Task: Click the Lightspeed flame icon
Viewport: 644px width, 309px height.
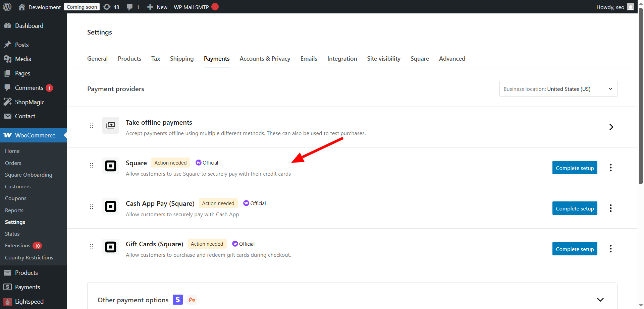Action: [x=7, y=301]
